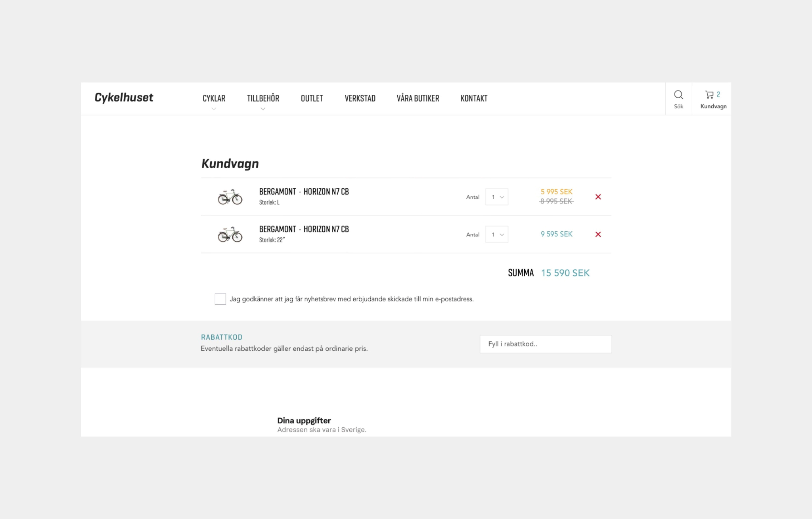Screen dimensions: 812x519
Task: Click the Storlek: 22" text
Action: click(272, 240)
